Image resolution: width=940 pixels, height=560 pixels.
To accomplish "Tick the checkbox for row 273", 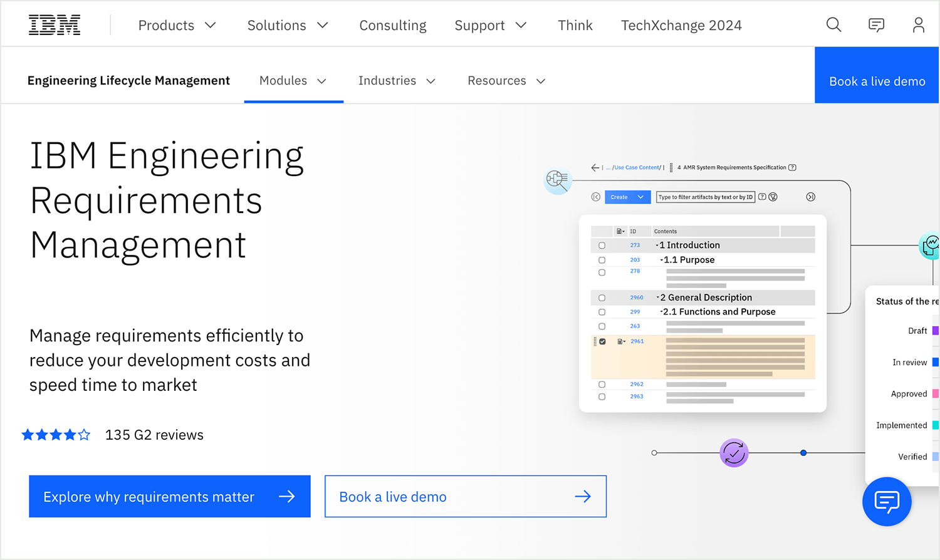I will point(602,246).
